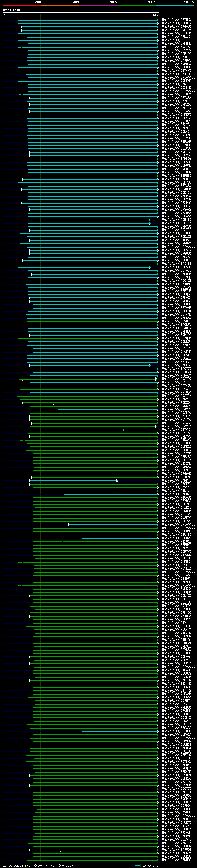Select the hit label UniRef100_Q1QN84
197x868 pixels.
click(x=177, y=846)
